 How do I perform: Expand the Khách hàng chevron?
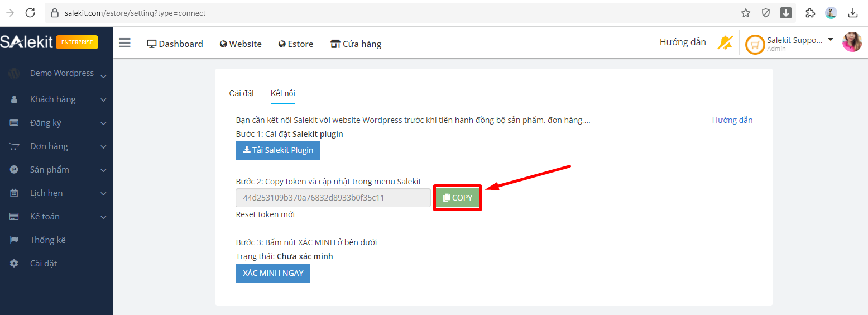point(103,100)
